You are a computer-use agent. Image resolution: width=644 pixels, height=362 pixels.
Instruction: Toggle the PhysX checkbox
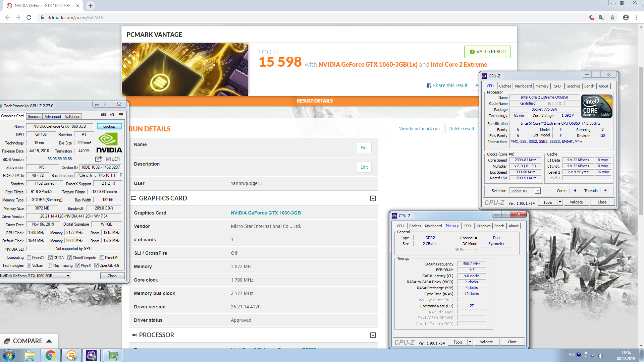(77, 265)
